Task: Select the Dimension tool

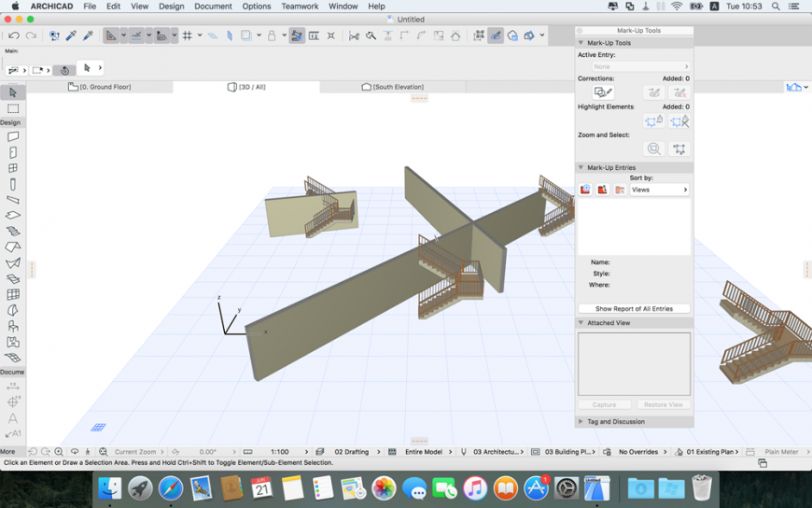Action: 13,387
